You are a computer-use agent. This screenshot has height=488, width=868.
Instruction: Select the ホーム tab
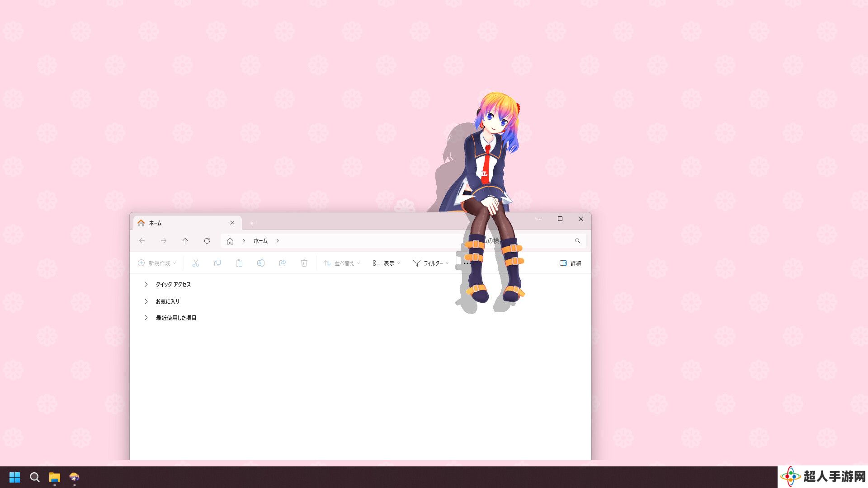(x=187, y=223)
